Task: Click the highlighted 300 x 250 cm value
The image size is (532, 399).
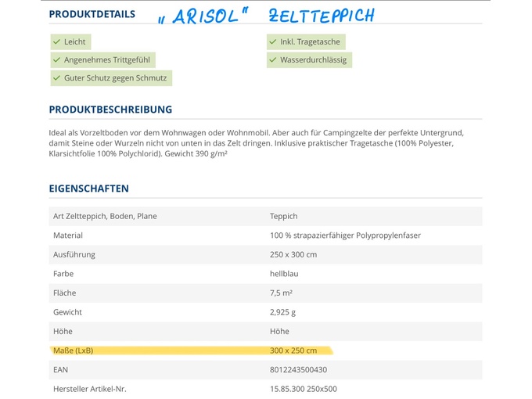Action: point(296,350)
